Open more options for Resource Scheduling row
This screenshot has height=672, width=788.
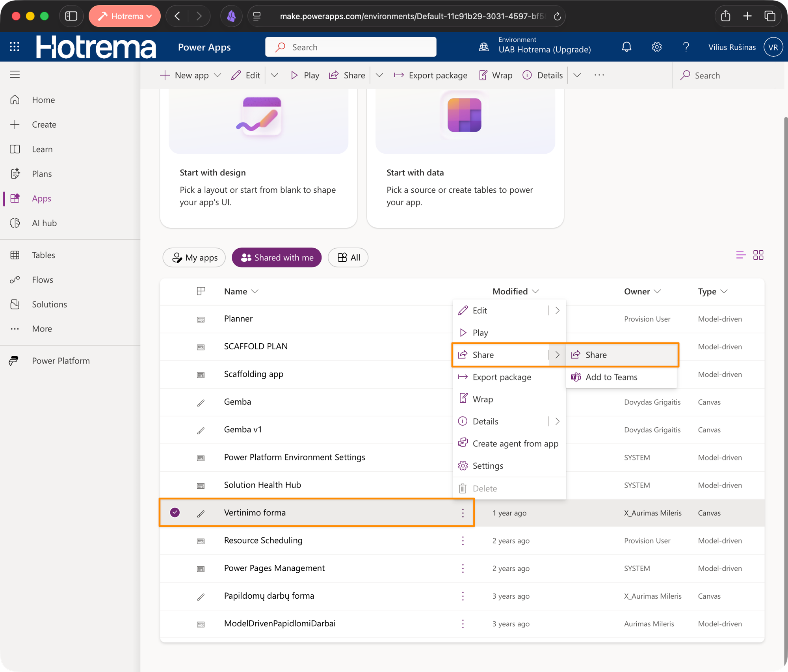463,540
